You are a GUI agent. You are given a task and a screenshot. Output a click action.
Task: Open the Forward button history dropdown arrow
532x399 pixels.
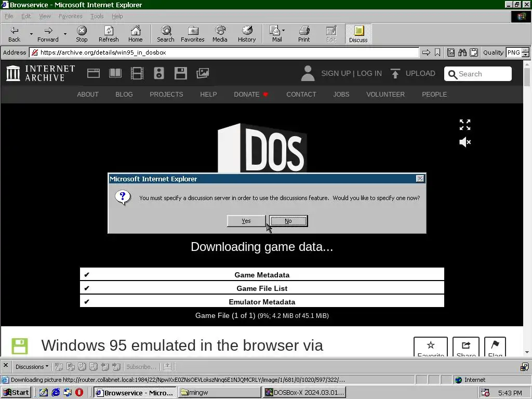pos(65,34)
